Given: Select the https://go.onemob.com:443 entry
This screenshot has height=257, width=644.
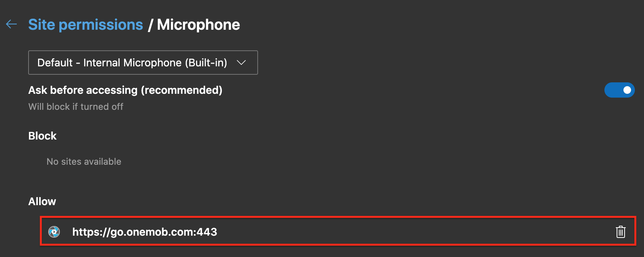Looking at the screenshot, I should click(x=338, y=231).
